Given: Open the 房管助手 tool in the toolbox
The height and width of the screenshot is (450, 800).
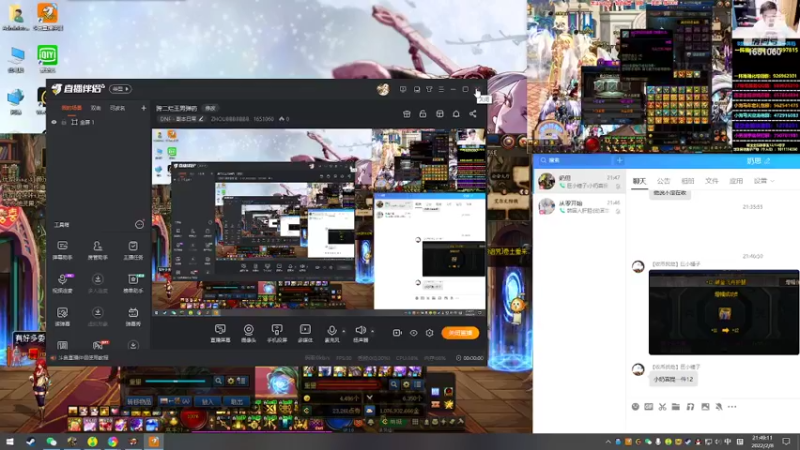Looking at the screenshot, I should point(97,250).
